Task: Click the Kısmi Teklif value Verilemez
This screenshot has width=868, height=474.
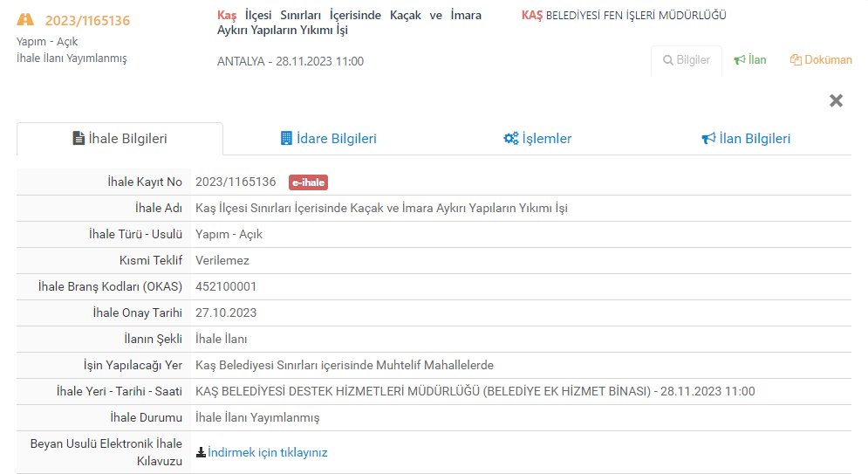Action: click(x=222, y=260)
